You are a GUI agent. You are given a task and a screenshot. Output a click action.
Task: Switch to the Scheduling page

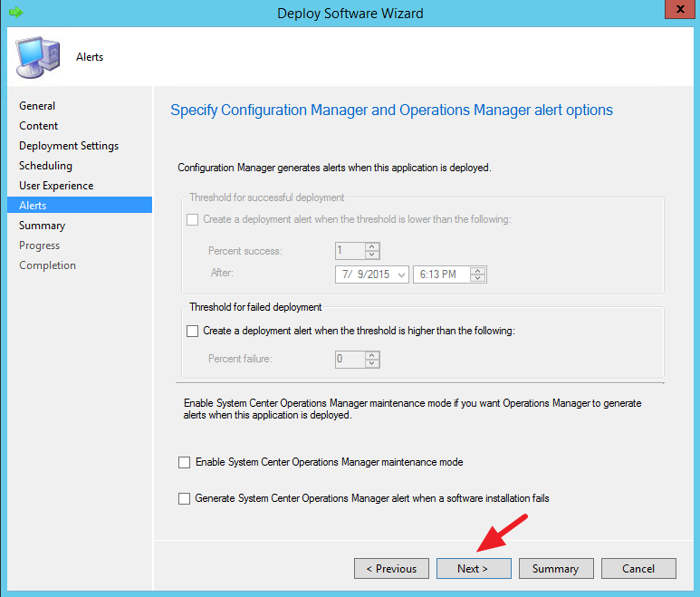pyautogui.click(x=45, y=166)
